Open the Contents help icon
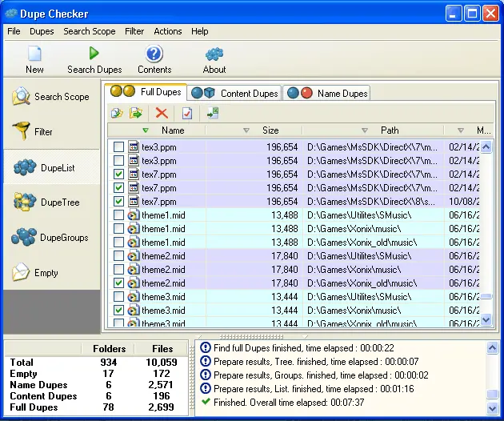504x421 pixels. click(154, 54)
